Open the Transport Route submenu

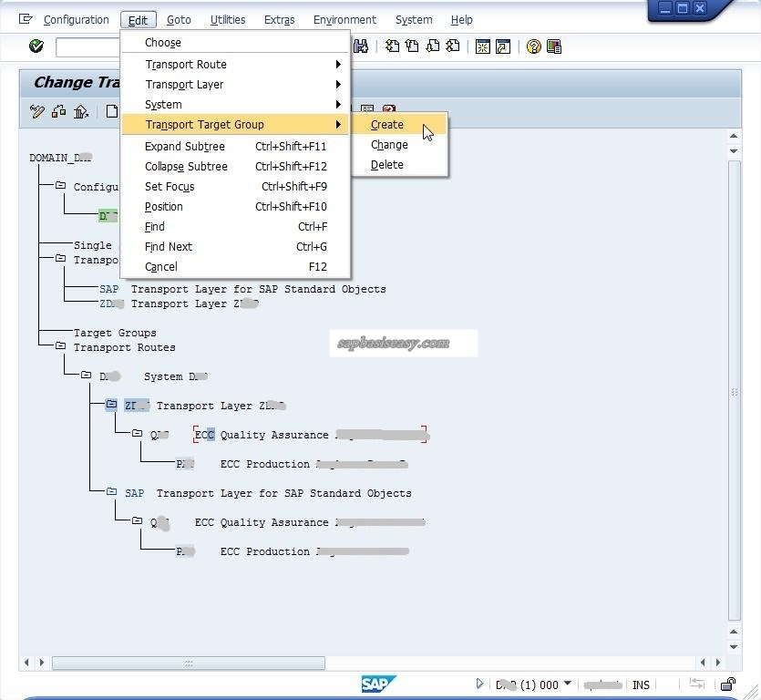tap(235, 65)
